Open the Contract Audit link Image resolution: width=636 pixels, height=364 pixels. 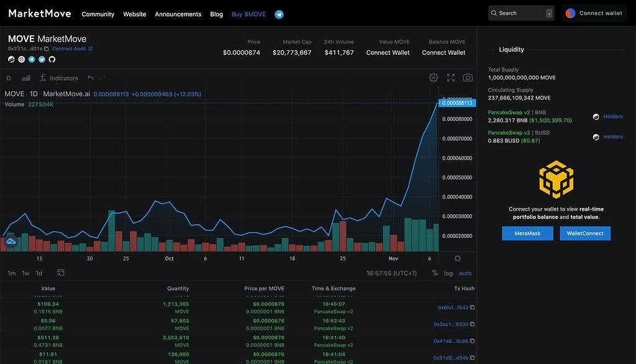pos(69,48)
